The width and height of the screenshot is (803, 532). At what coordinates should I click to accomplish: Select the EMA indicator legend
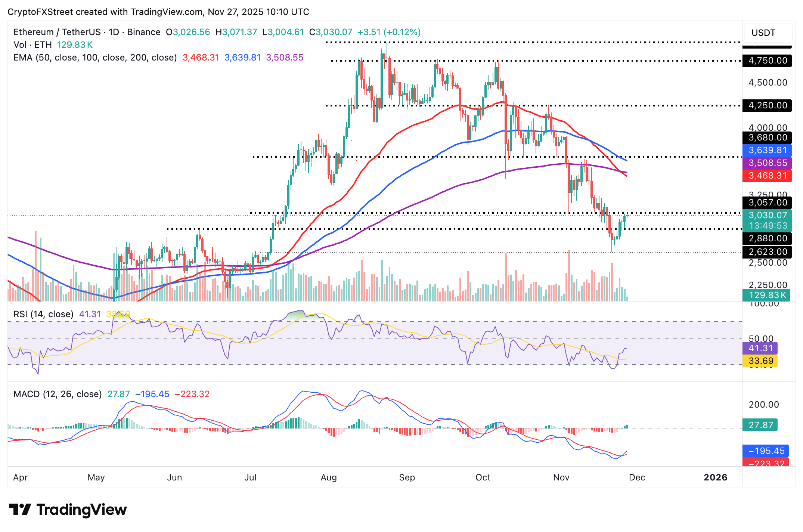95,58
